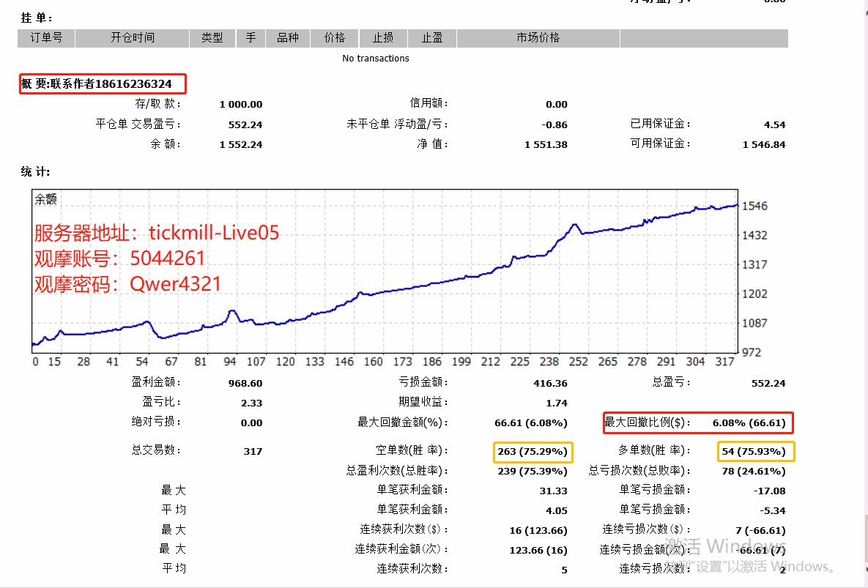Click the average loss trade value -5.34
Viewport: 868px width, 588px height.
pyautogui.click(x=772, y=510)
